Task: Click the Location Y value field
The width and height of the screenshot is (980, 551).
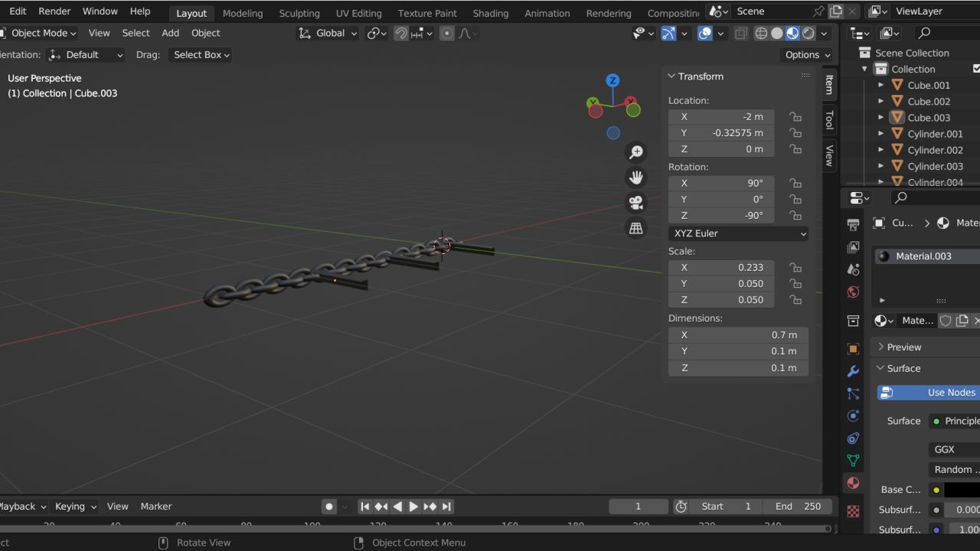Action: (721, 132)
